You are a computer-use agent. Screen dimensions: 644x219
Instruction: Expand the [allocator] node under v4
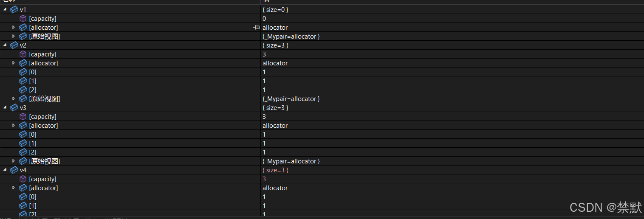pos(14,188)
